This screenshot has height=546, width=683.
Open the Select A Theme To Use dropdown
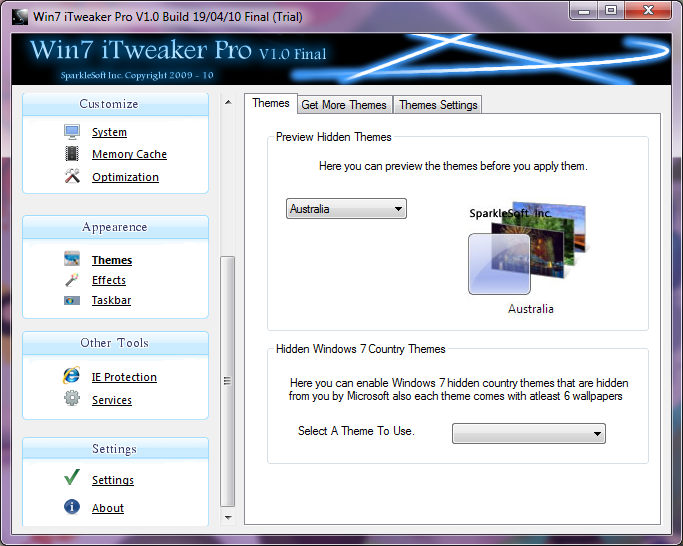pyautogui.click(x=529, y=434)
